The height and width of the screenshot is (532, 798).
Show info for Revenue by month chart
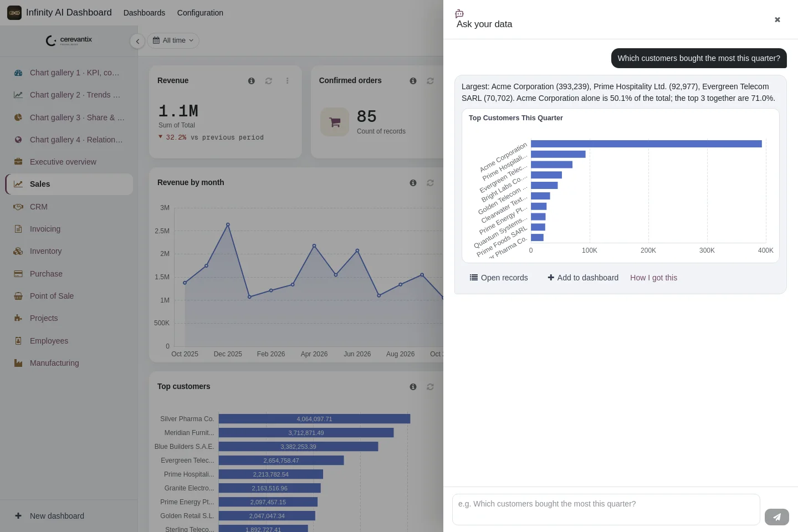pyautogui.click(x=413, y=183)
